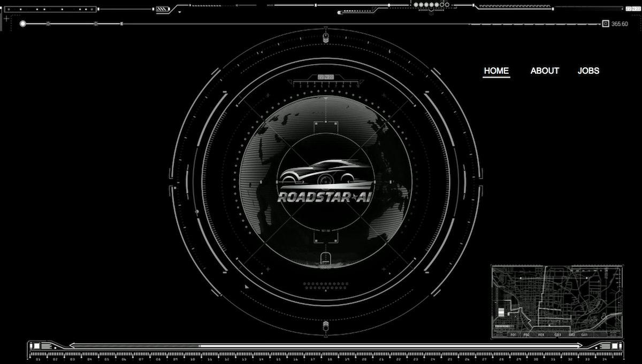642x364 pixels.
Task: Open the HOME navigation tab
Action: click(496, 71)
